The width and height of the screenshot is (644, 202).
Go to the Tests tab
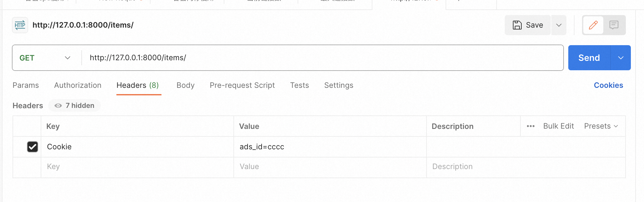pos(299,85)
